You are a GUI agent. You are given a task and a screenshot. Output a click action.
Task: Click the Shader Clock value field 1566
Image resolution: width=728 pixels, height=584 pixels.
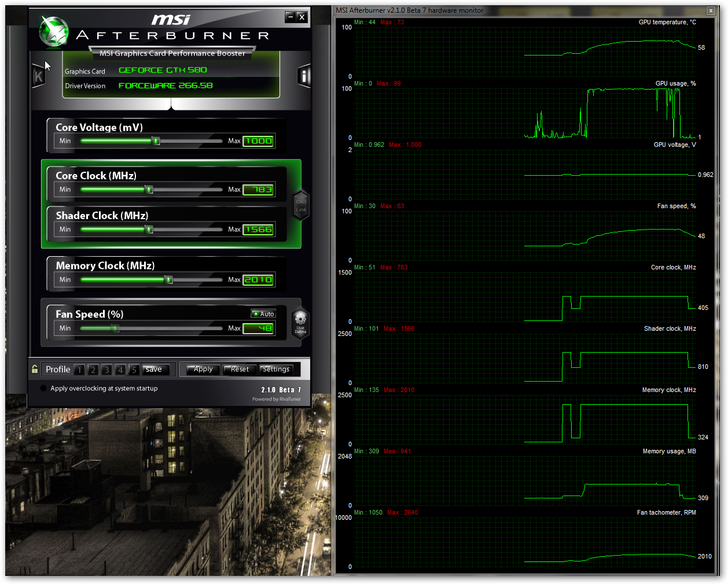point(258,230)
